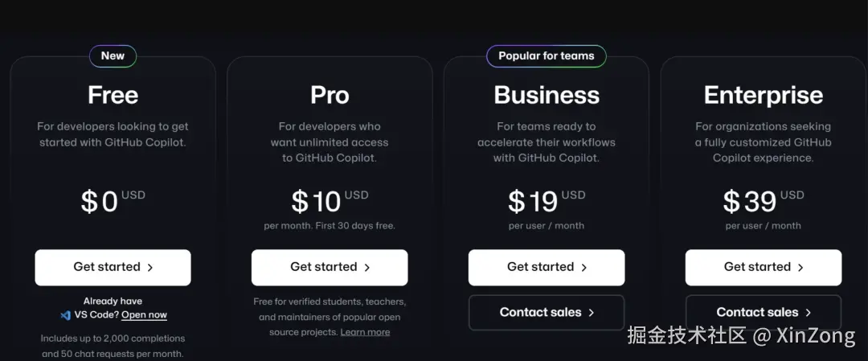The height and width of the screenshot is (361, 868).
Task: Click the New badge above Free
Action: pos(113,56)
